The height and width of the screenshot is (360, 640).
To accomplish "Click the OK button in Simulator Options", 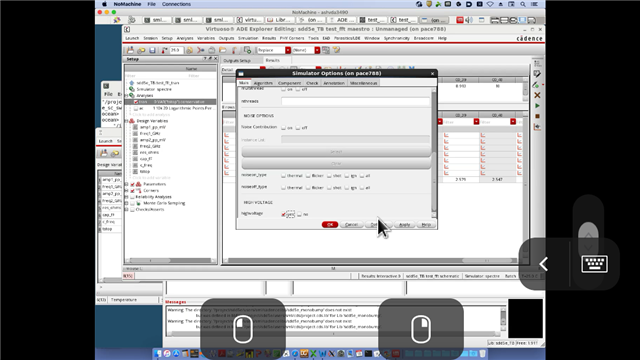I will (x=330, y=224).
